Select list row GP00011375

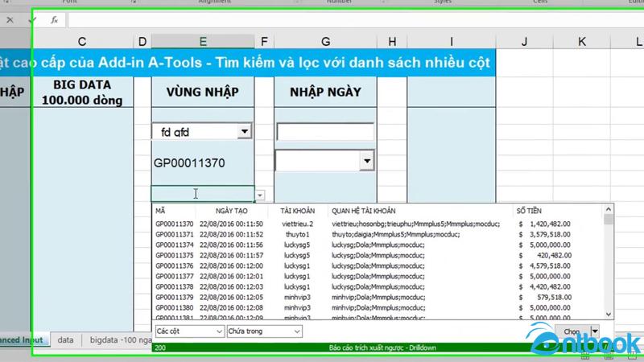[378, 255]
